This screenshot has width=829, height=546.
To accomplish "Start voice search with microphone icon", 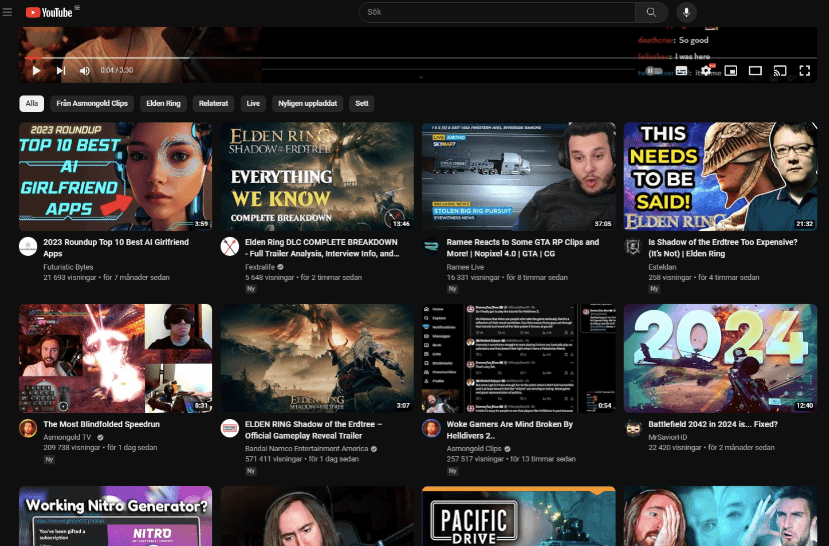I will pyautogui.click(x=686, y=12).
